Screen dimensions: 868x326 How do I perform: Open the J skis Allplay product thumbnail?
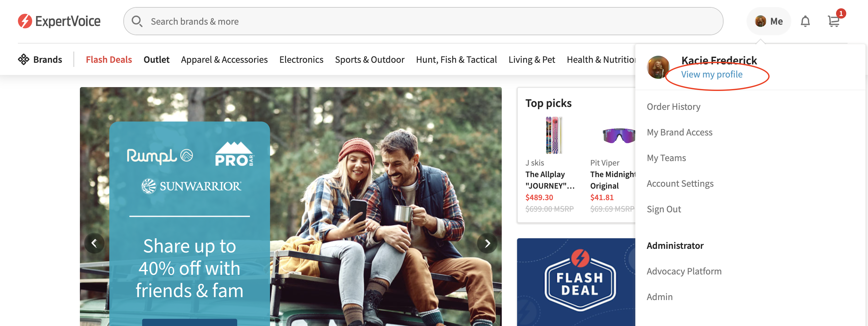pos(554,135)
